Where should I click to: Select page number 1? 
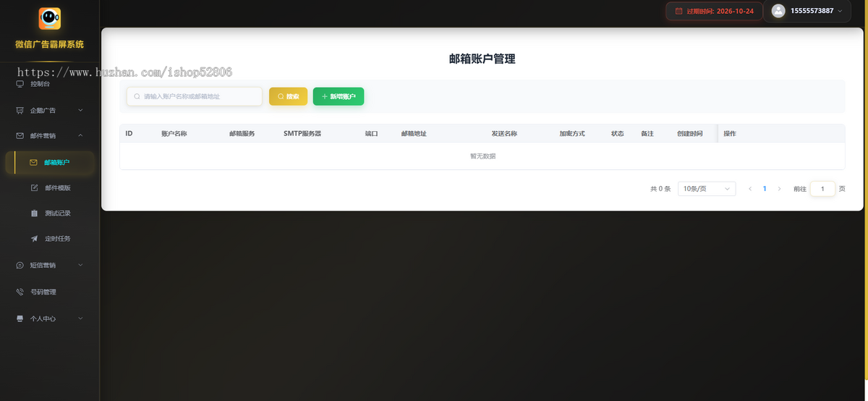pyautogui.click(x=765, y=189)
